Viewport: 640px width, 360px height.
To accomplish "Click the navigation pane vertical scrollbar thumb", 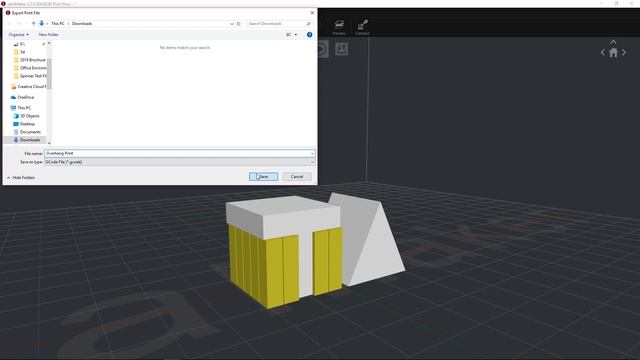I will (49, 73).
